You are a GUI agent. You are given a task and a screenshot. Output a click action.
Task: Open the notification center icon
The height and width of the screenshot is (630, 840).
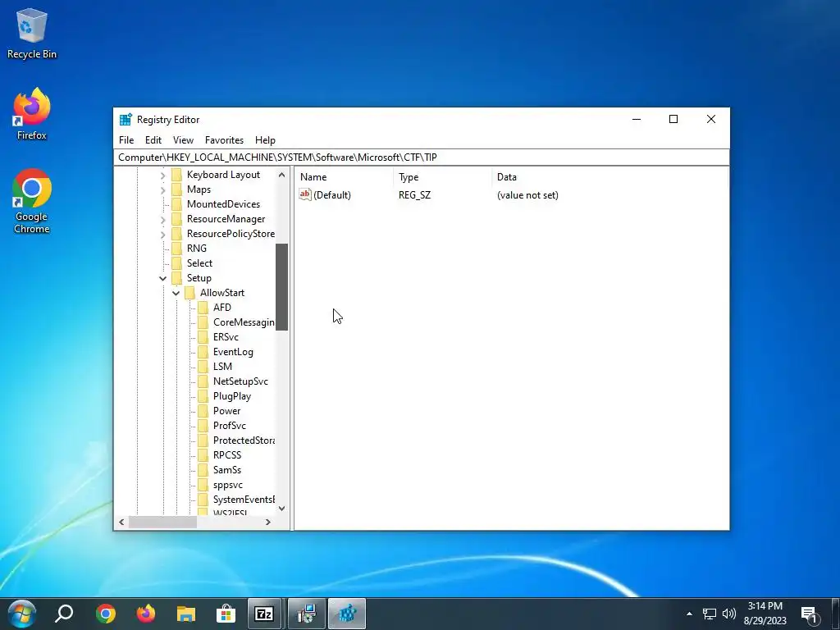[x=810, y=614]
